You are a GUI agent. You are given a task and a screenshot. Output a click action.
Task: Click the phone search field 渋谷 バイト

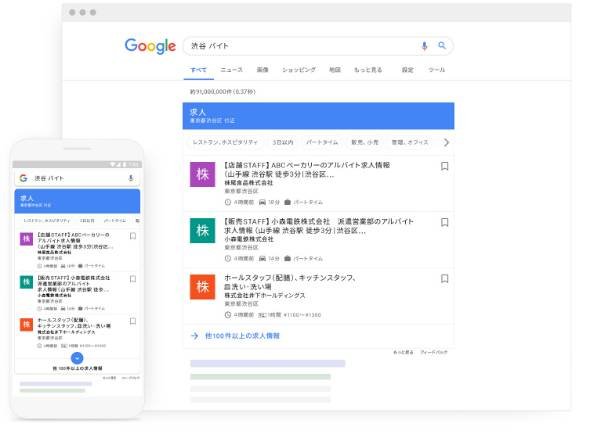[x=77, y=178]
